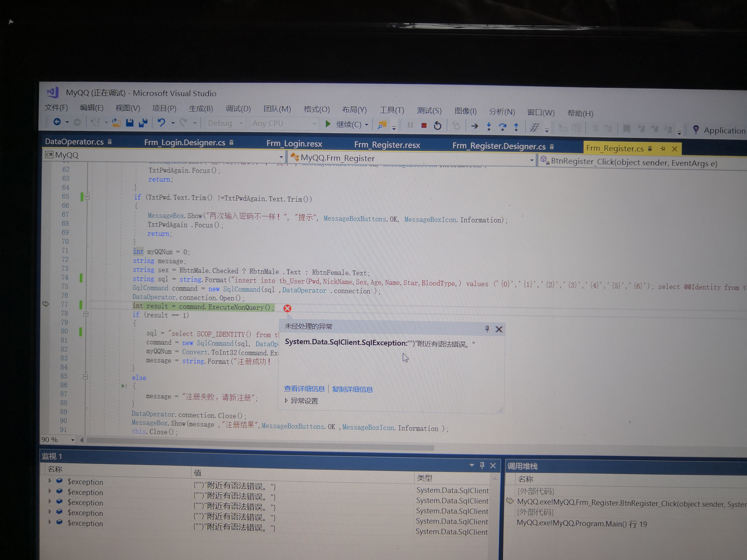Collapse the if block at line 78

tap(86, 314)
